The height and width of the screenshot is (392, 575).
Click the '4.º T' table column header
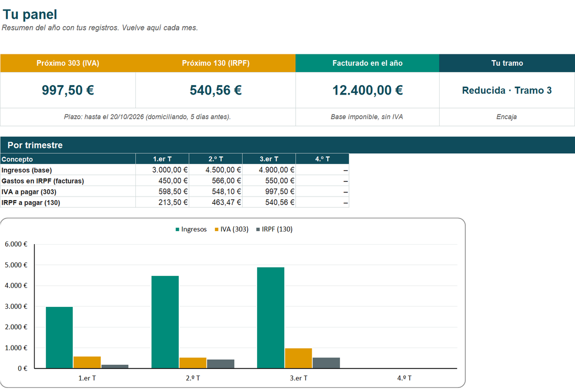tap(323, 159)
